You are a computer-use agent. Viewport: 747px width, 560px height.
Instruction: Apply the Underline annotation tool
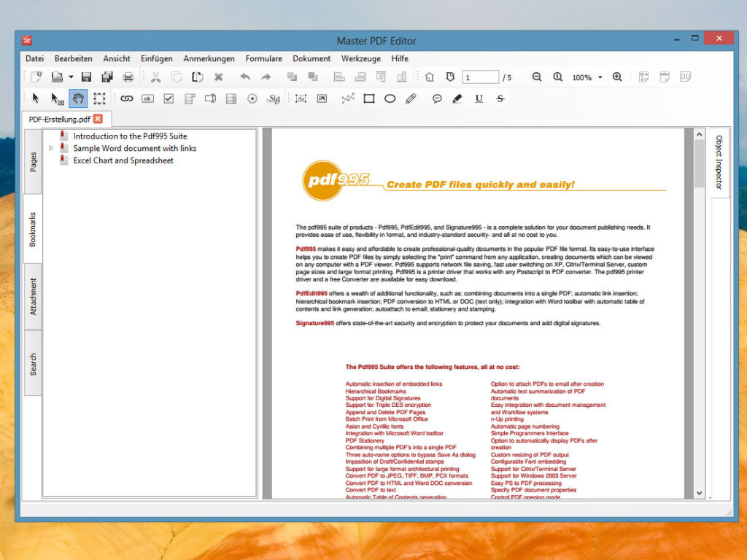479,98
